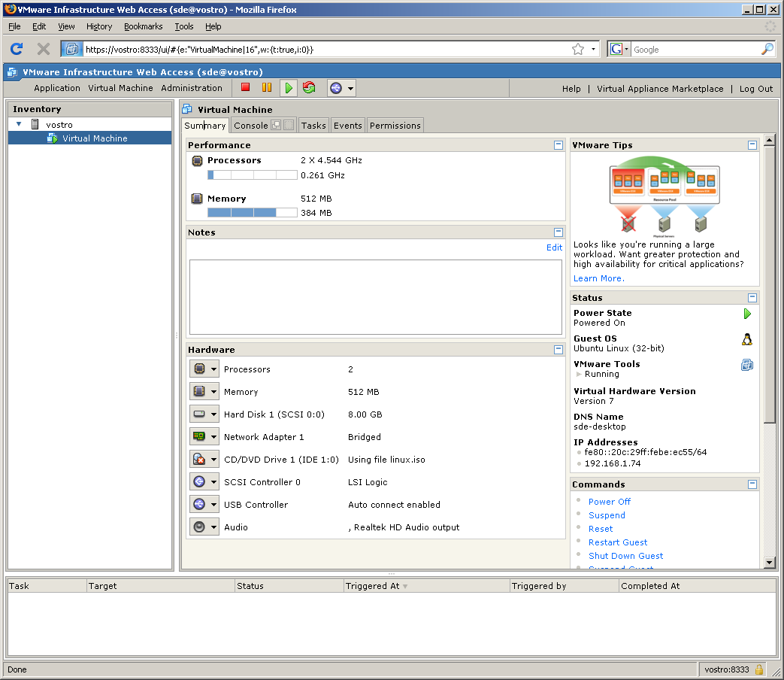Click the Network Adapter 1 icon button
The height and width of the screenshot is (680, 784).
199,436
